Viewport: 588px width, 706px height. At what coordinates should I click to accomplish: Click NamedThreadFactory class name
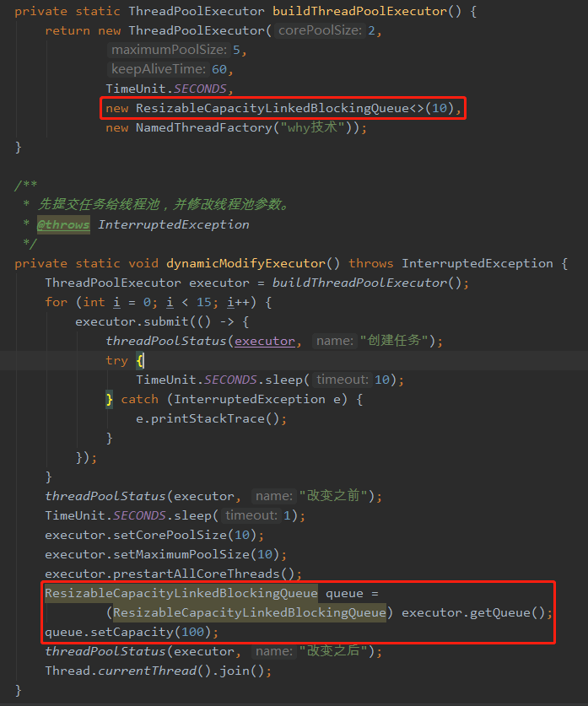204,128
